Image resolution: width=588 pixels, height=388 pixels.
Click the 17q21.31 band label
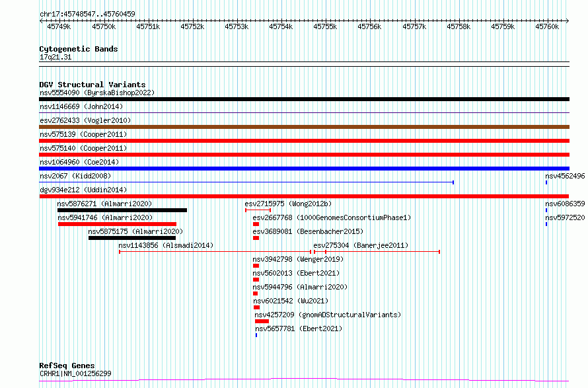[x=55, y=57]
